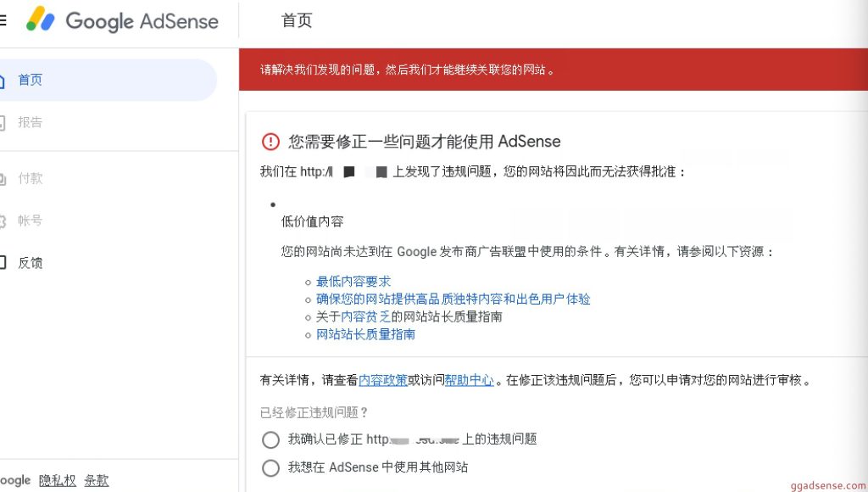The width and height of the screenshot is (868, 492).
Task: Open the 内容贫乏 link
Action: coord(365,317)
